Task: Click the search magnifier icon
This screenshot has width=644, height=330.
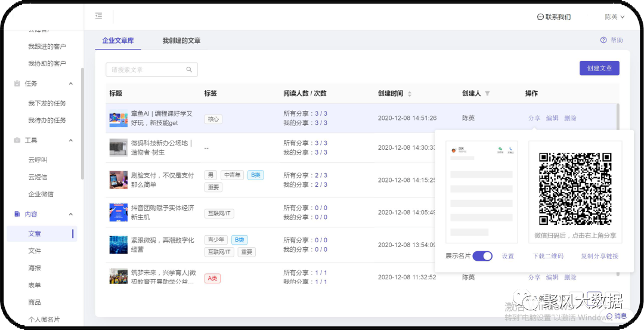Action: pos(190,69)
